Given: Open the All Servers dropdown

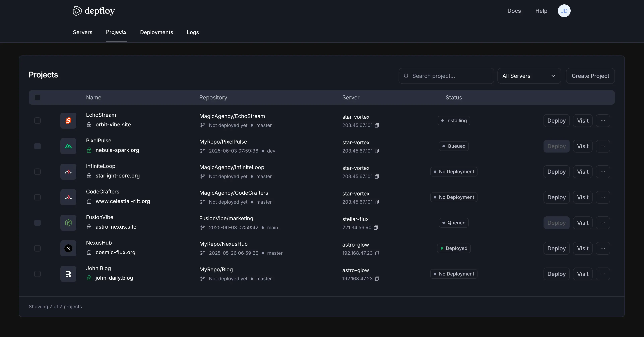Looking at the screenshot, I should pyautogui.click(x=529, y=76).
